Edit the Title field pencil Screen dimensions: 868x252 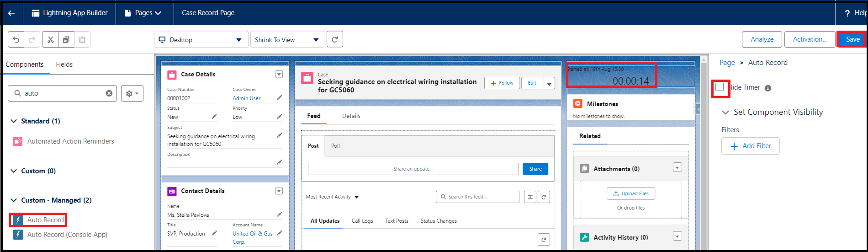(x=214, y=233)
